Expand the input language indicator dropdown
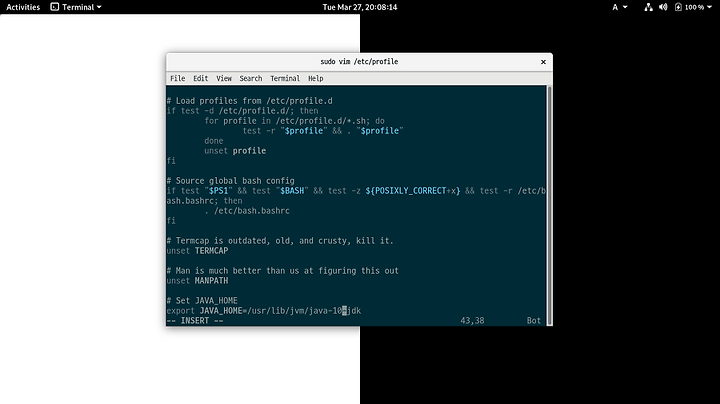Screen dimensions: 720x404 [619, 7]
